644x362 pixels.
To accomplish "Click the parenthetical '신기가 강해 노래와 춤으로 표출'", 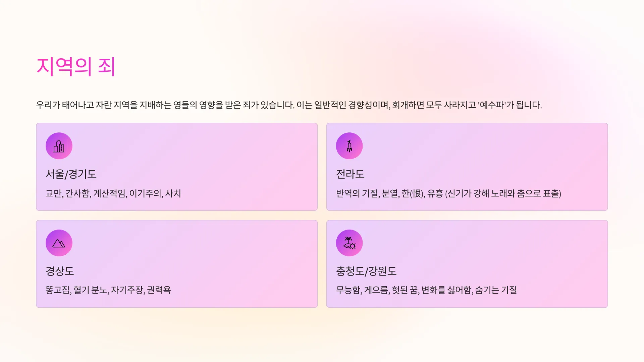I will point(503,193).
